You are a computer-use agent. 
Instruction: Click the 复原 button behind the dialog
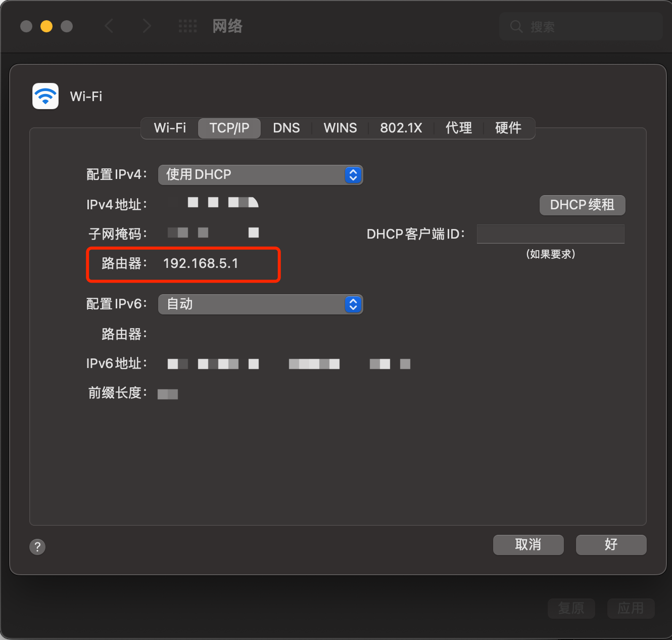click(571, 608)
